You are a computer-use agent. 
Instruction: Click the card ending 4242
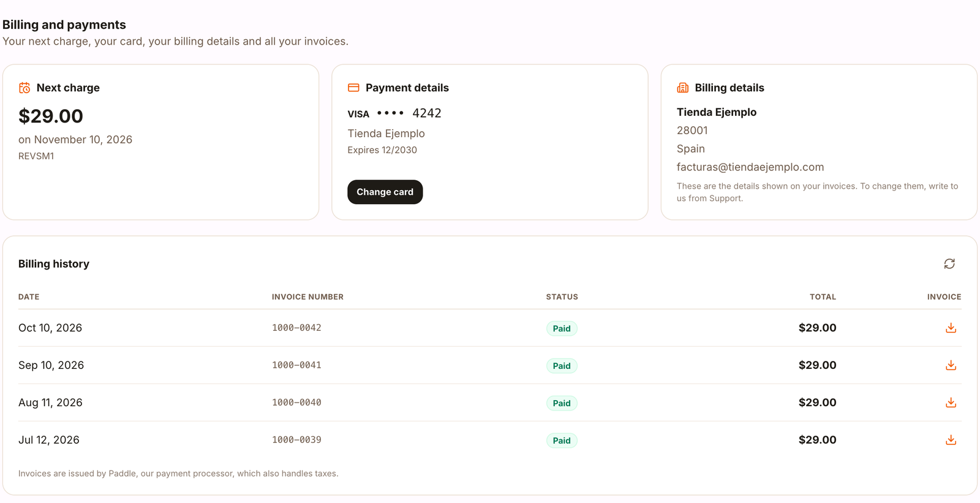pyautogui.click(x=409, y=113)
